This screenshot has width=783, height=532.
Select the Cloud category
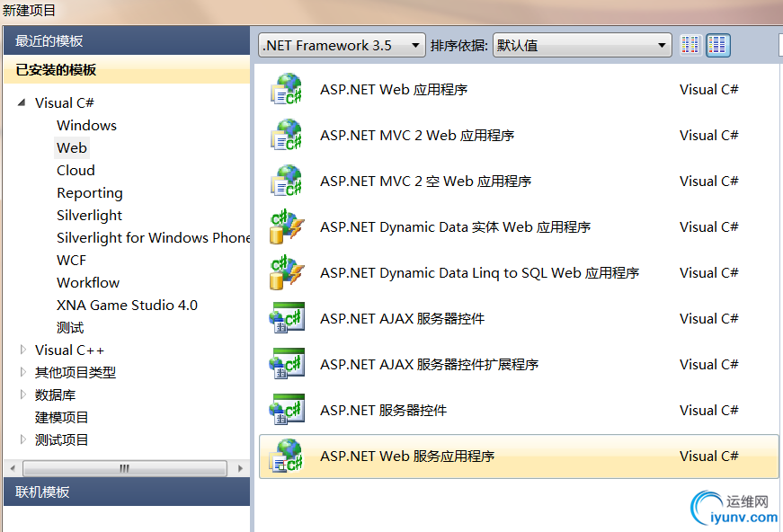pos(76,170)
